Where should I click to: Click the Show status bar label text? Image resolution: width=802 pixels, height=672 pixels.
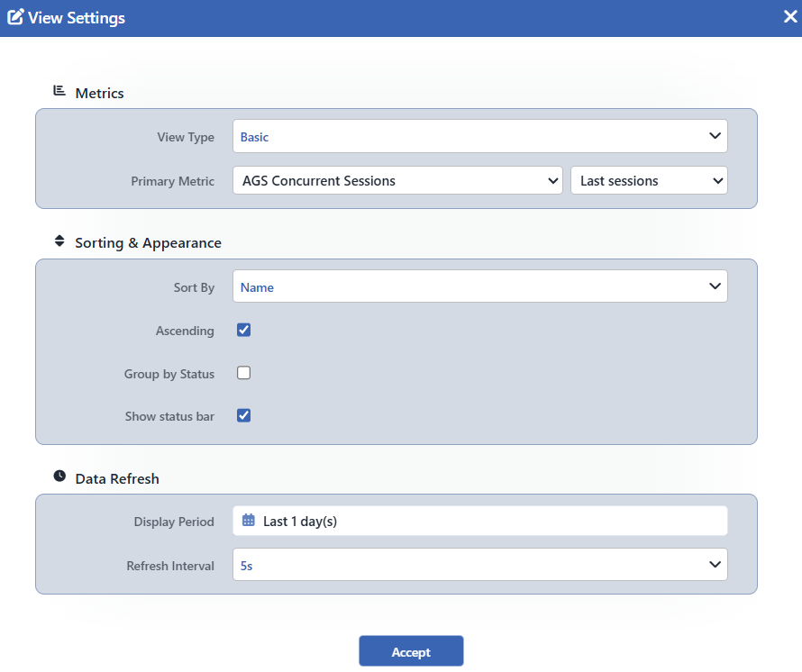(169, 416)
